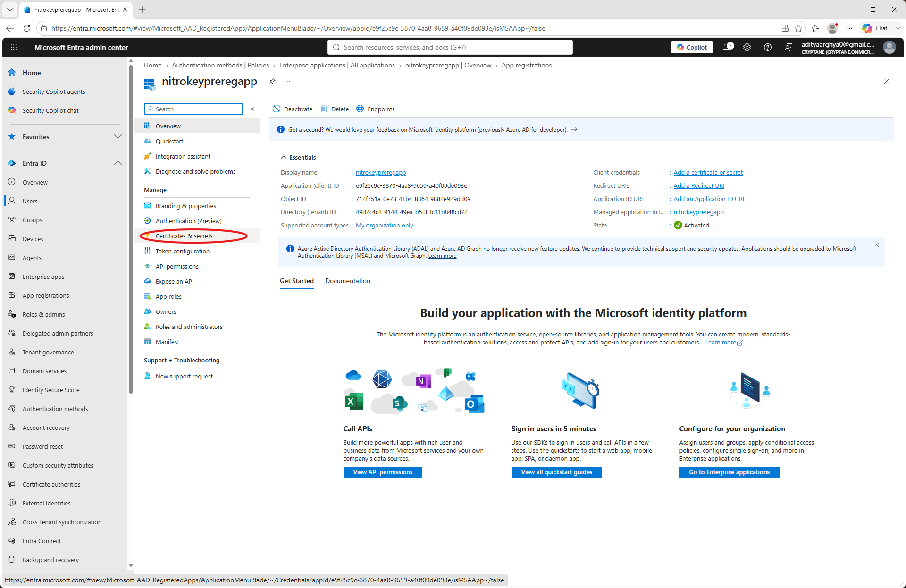906x588 pixels.
Task: Open App registrations in sidebar
Action: point(64,295)
